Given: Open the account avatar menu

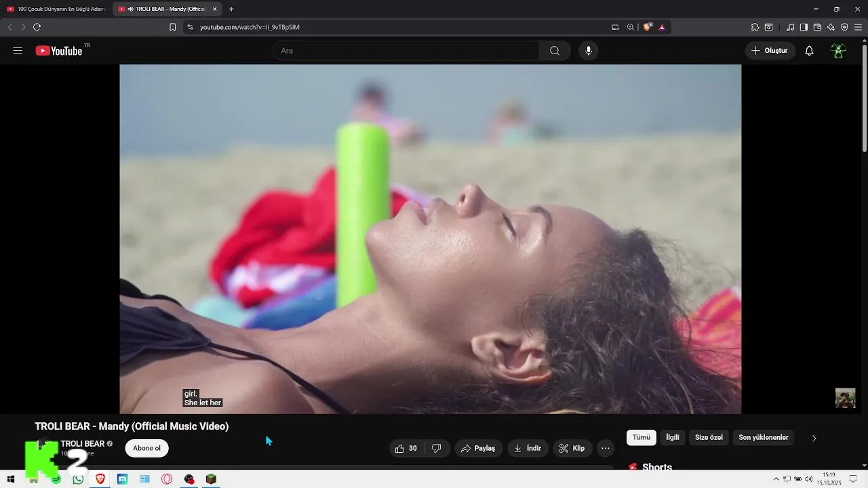Looking at the screenshot, I should [x=839, y=51].
